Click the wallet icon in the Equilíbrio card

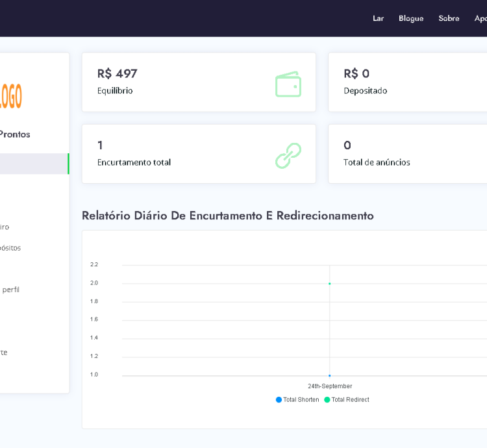288,84
